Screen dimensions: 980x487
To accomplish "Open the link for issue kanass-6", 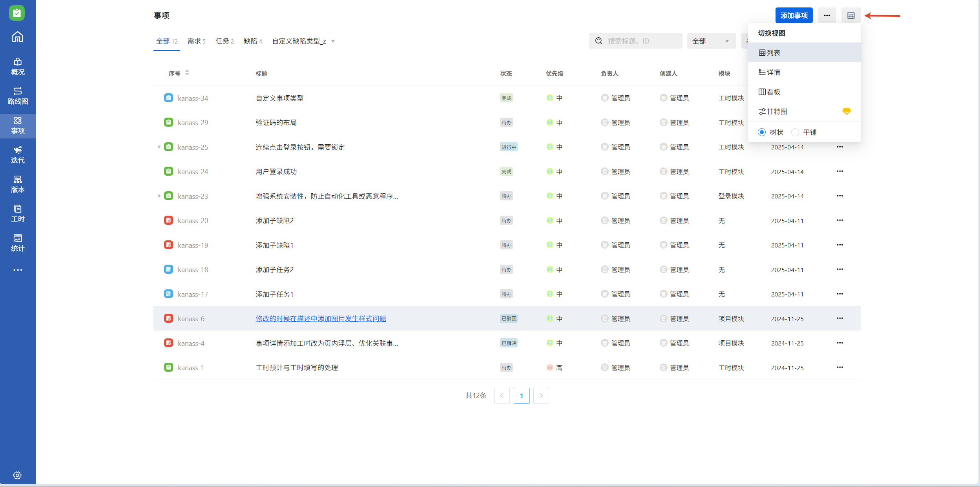I will (x=321, y=319).
